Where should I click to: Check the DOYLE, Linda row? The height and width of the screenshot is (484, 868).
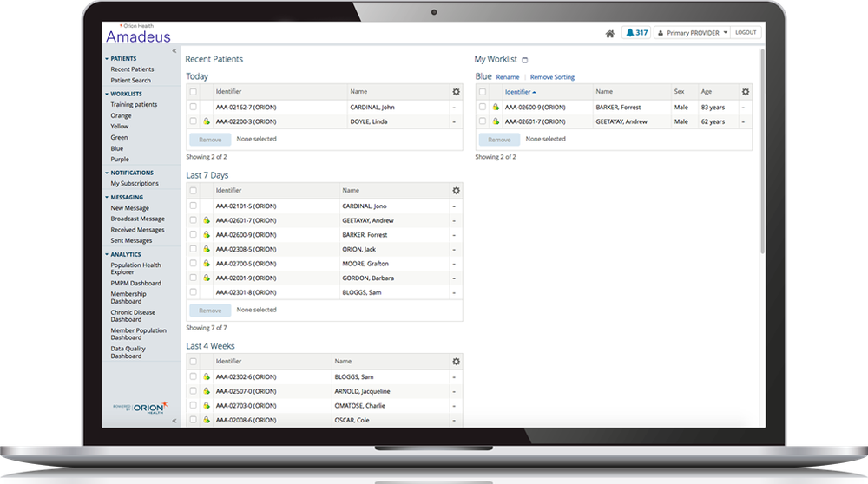click(x=194, y=121)
